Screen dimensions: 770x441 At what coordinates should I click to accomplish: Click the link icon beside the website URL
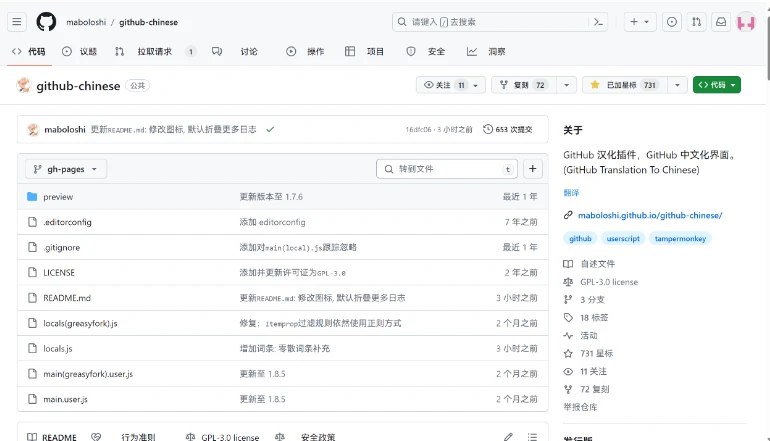(x=568, y=215)
